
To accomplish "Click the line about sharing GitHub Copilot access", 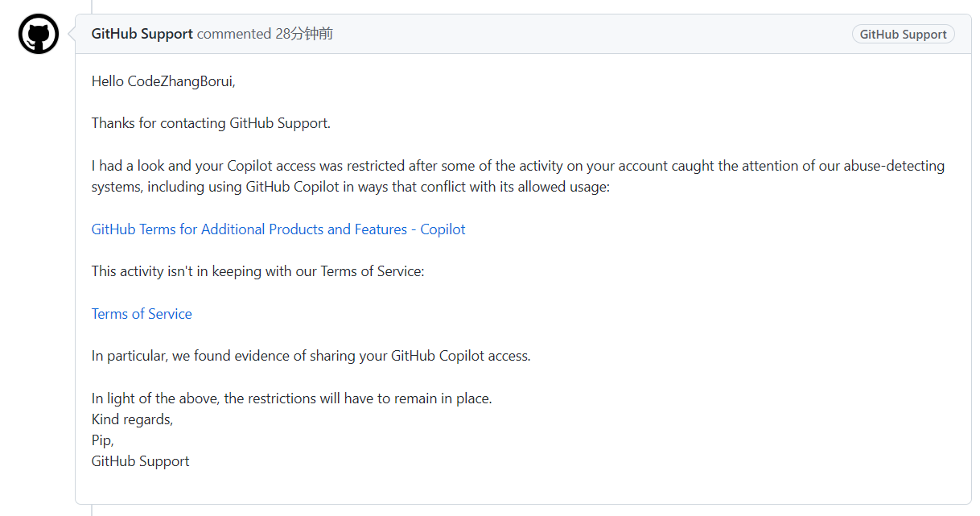I will coord(311,356).
